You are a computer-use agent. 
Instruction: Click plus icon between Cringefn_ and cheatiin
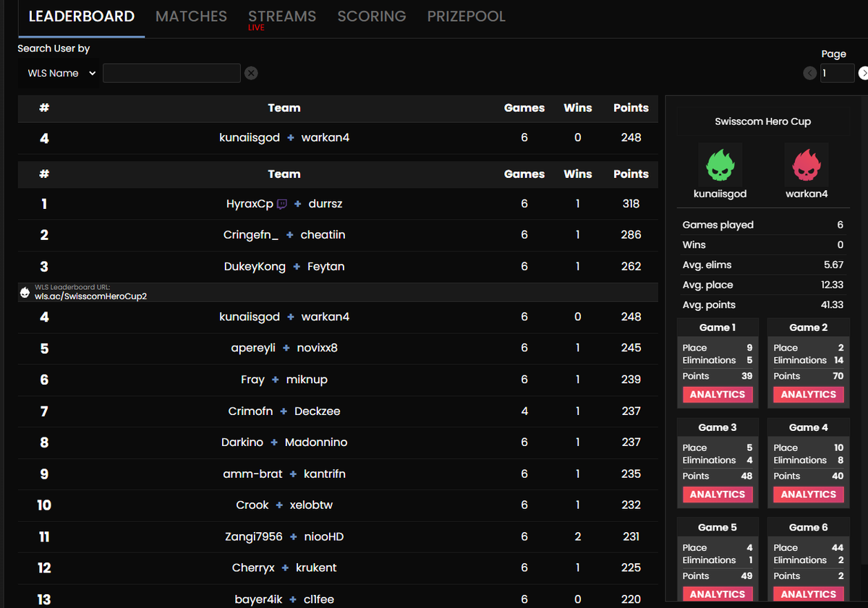(x=289, y=235)
